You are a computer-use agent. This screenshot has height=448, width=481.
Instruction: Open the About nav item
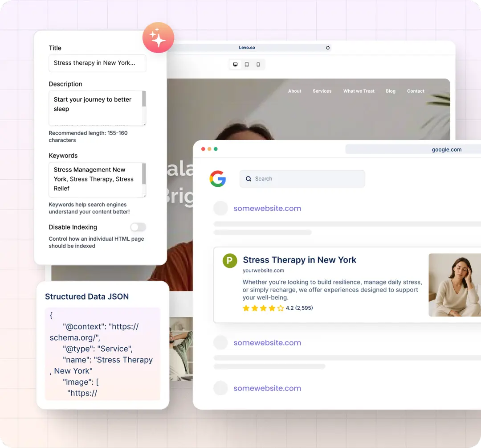294,91
